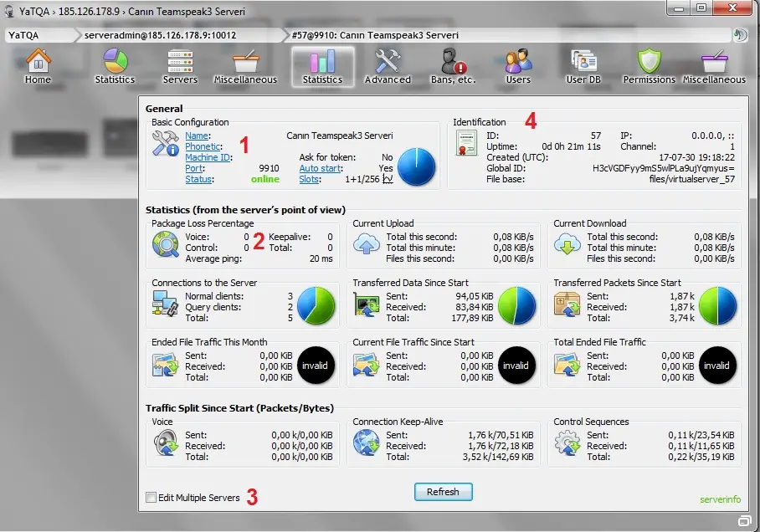
Task: Click Control Sequences gear icon
Action: pyautogui.click(x=567, y=443)
